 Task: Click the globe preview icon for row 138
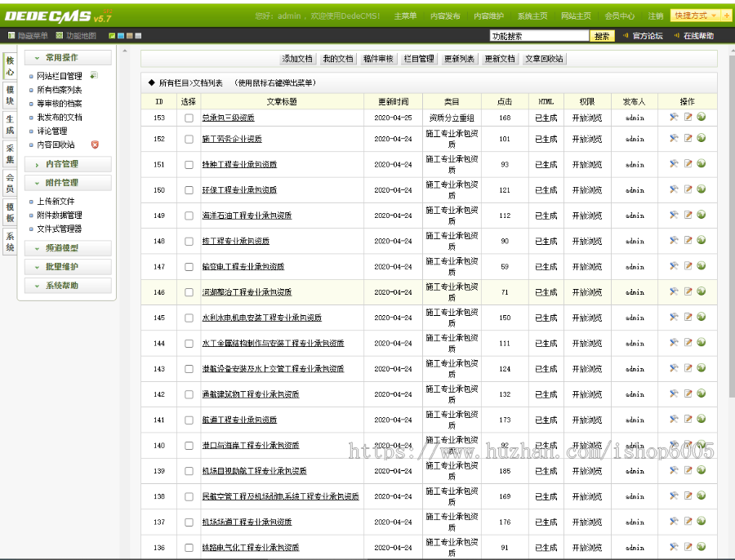click(x=702, y=496)
